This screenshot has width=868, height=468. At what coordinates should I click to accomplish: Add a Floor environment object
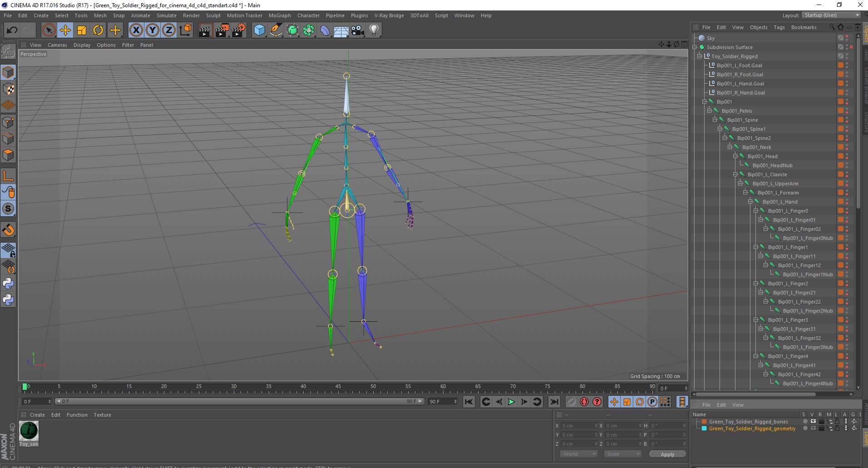pyautogui.click(x=341, y=30)
